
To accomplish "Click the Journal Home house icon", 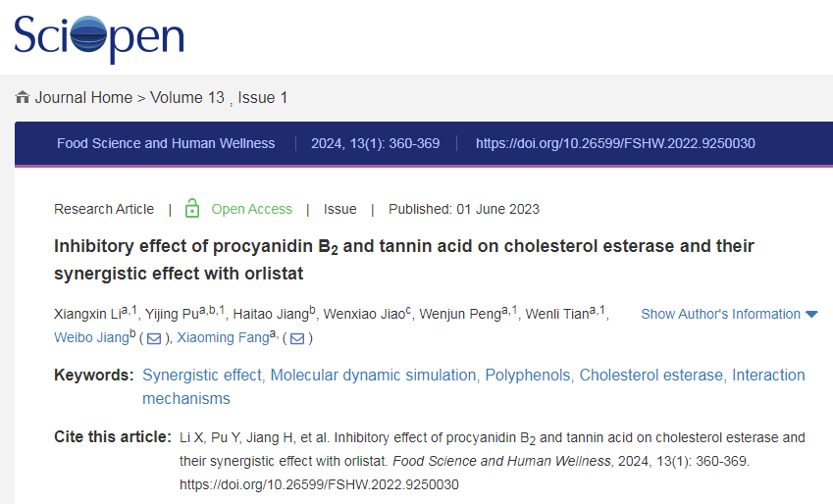I will [x=23, y=98].
